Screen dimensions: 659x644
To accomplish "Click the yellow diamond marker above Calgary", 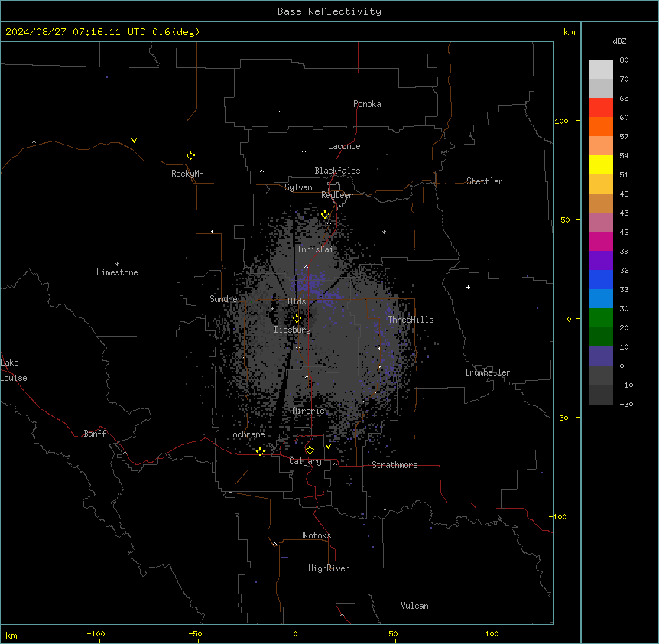I will tap(310, 450).
